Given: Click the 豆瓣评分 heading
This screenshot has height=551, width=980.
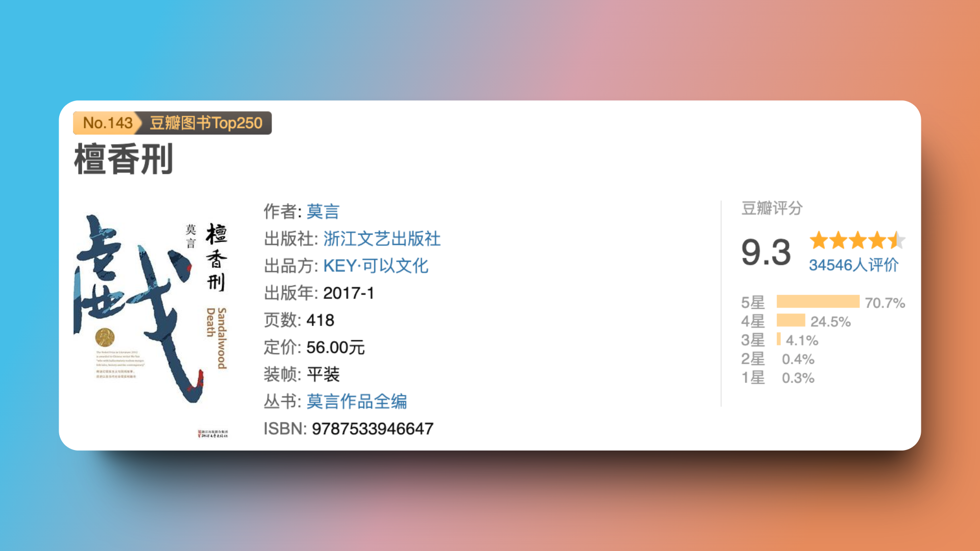Looking at the screenshot, I should pos(772,208).
